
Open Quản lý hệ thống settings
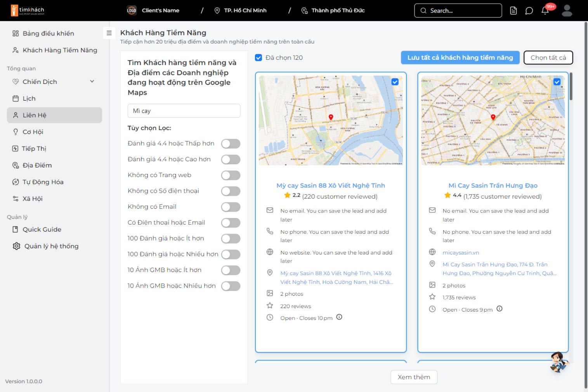point(54,246)
